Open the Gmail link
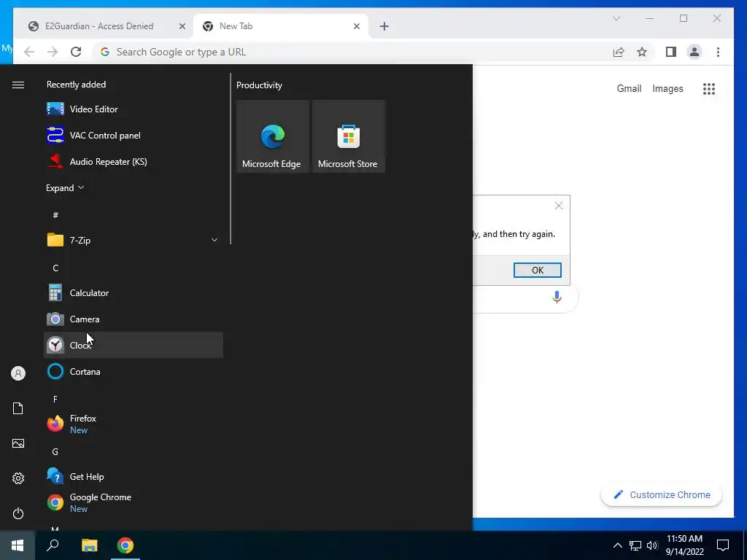This screenshot has height=560, width=747. click(629, 88)
